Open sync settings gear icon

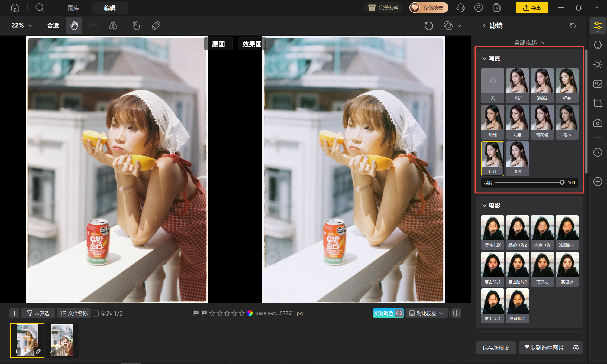coord(576,348)
